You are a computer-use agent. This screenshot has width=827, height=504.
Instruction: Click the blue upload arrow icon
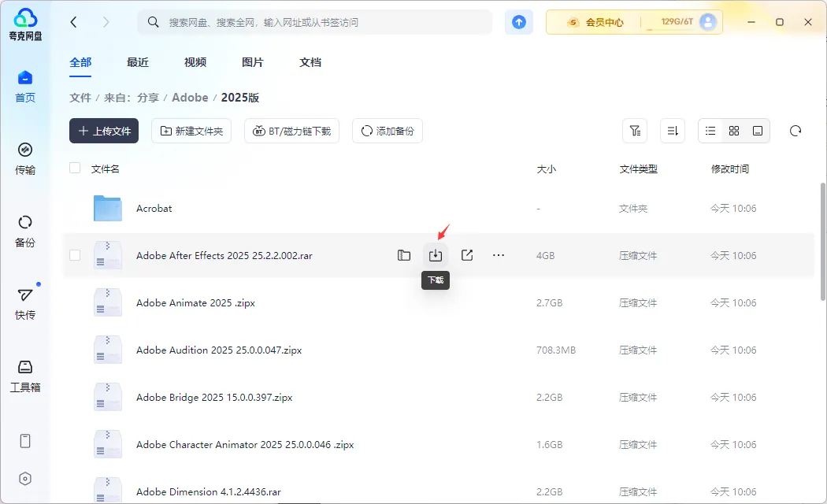point(519,21)
